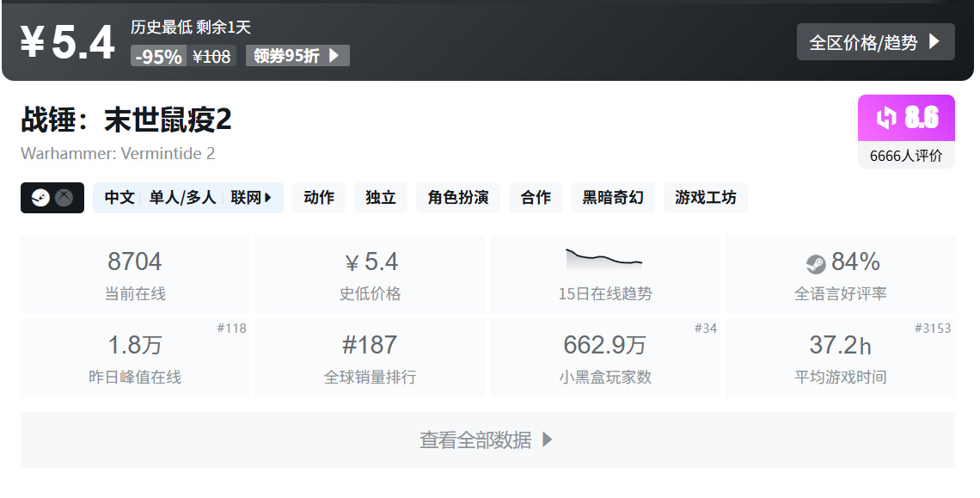Click the Steam platform icon
Image resolution: width=980 pixels, height=498 pixels.
point(40,198)
